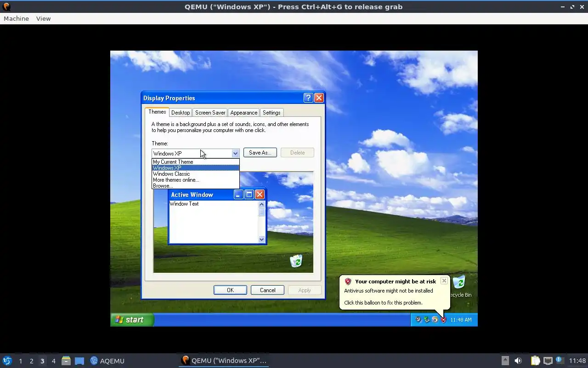The width and height of the screenshot is (588, 368).
Task: Select 'More themes online...' option
Action: pos(196,180)
